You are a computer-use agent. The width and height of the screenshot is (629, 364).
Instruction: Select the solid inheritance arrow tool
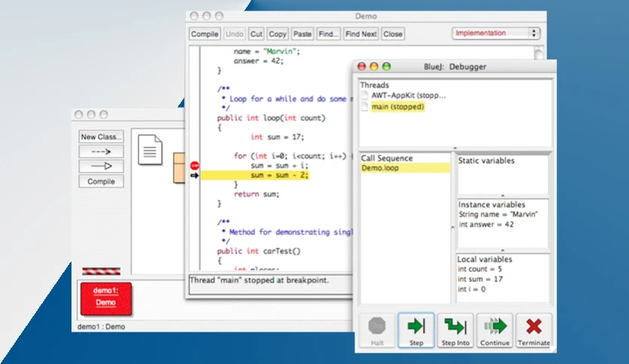click(101, 166)
